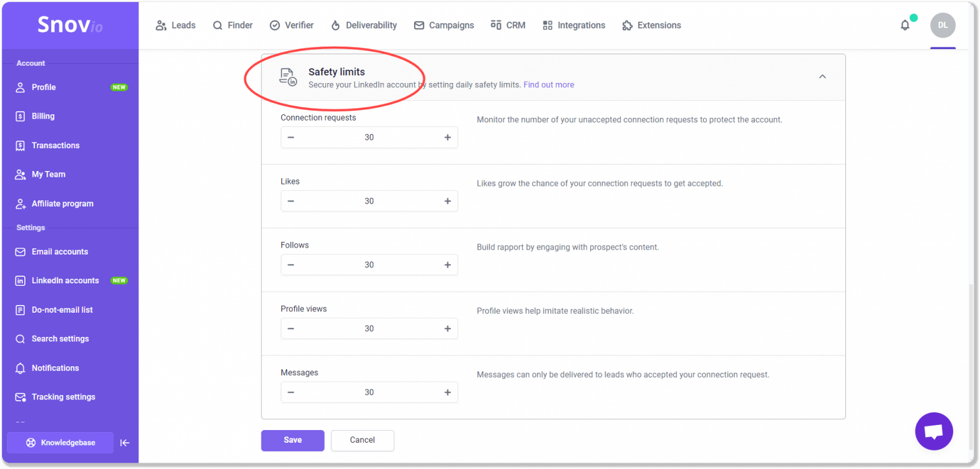Collapse the sidebar with arrow icon
980x469 pixels.
click(x=125, y=443)
